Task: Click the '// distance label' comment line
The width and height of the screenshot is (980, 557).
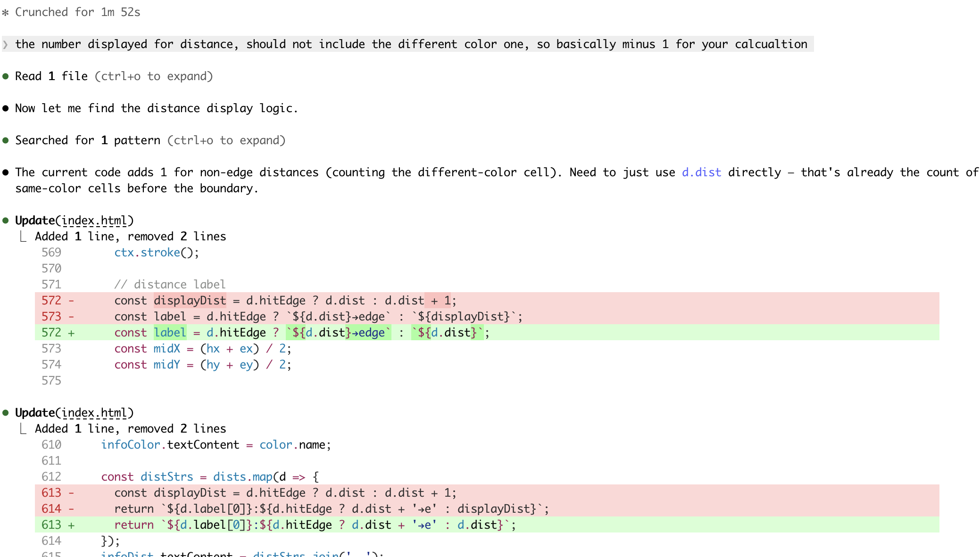Action: [170, 285]
